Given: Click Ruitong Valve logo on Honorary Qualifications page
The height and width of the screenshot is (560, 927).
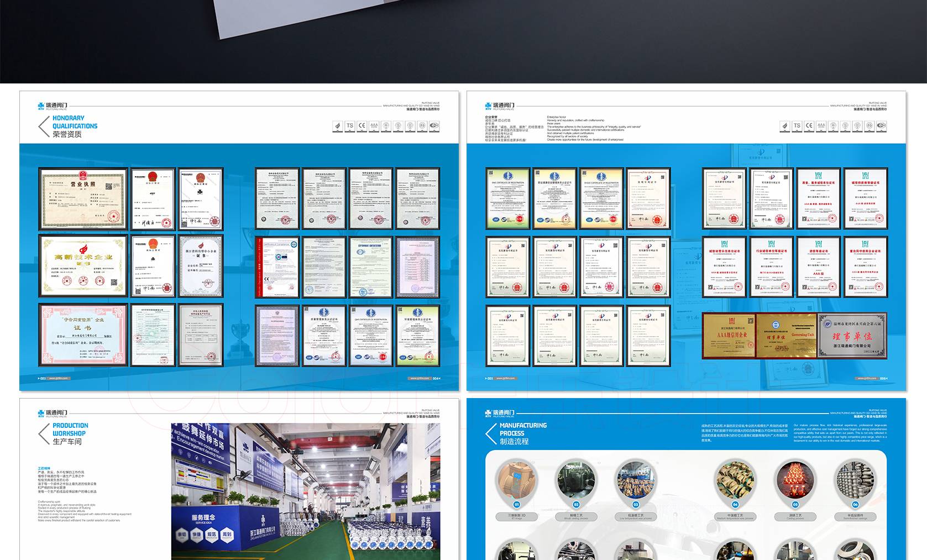Looking at the screenshot, I should [x=53, y=106].
